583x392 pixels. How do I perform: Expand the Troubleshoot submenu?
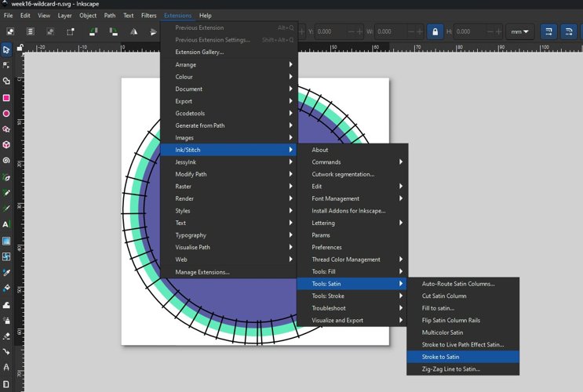click(x=352, y=308)
